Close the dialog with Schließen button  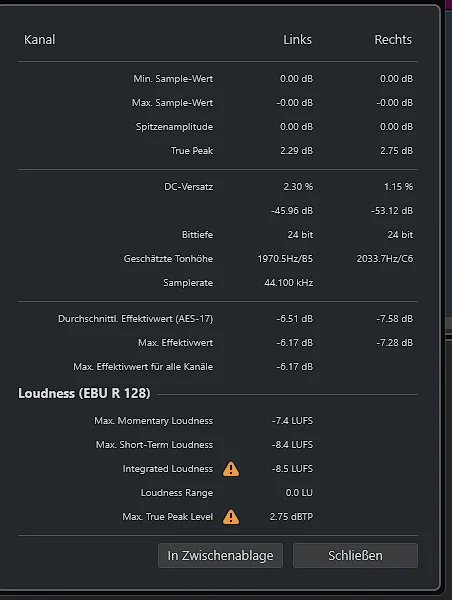pos(355,555)
